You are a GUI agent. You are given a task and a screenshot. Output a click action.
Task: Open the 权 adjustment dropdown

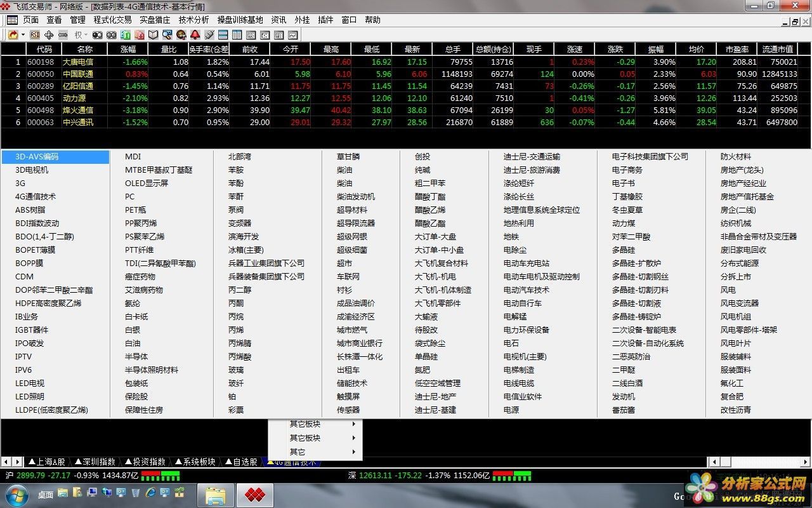[81, 34]
